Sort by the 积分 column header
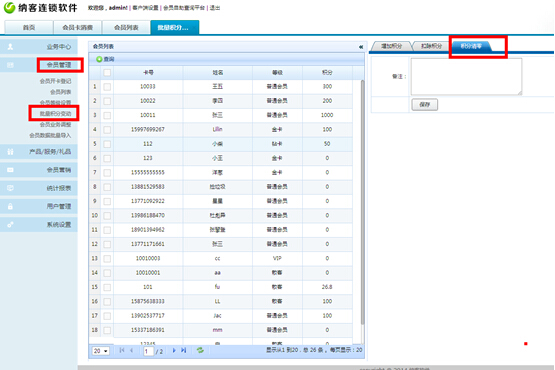 coord(327,73)
